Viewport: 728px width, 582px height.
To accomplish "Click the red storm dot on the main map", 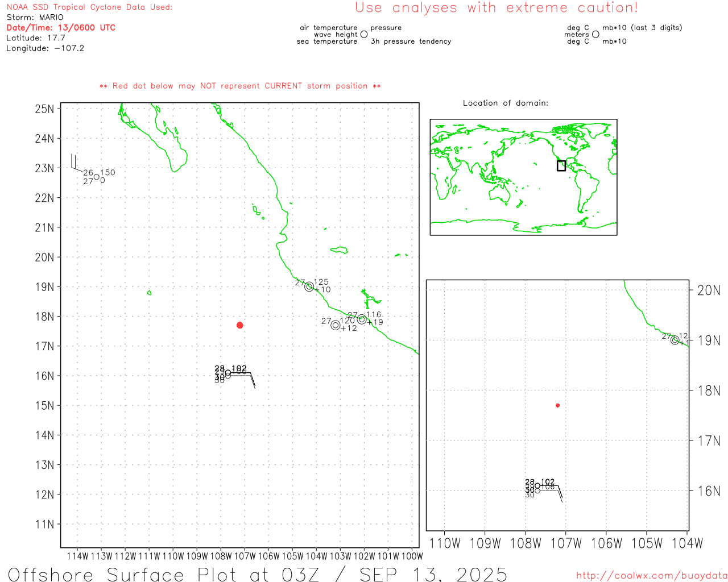I will [x=240, y=325].
